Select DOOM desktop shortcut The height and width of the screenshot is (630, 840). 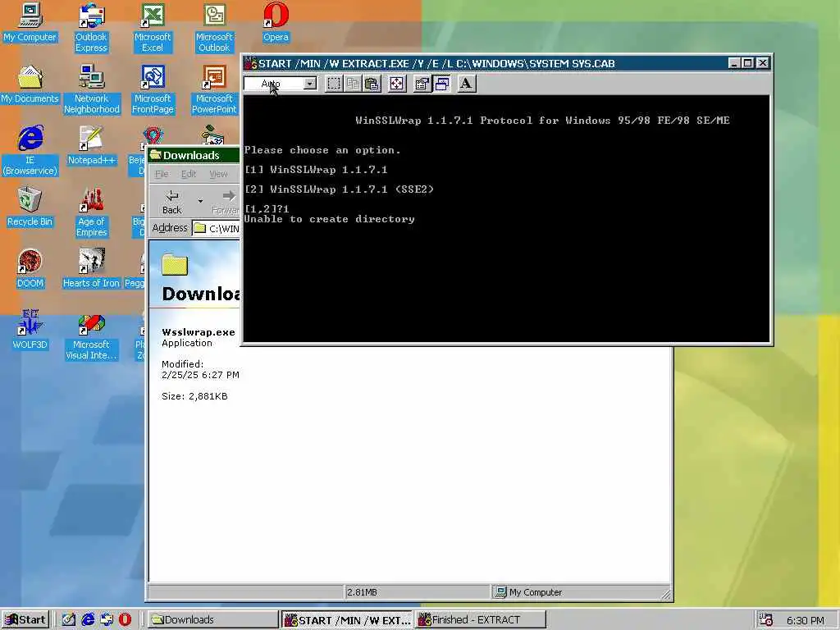pyautogui.click(x=30, y=269)
